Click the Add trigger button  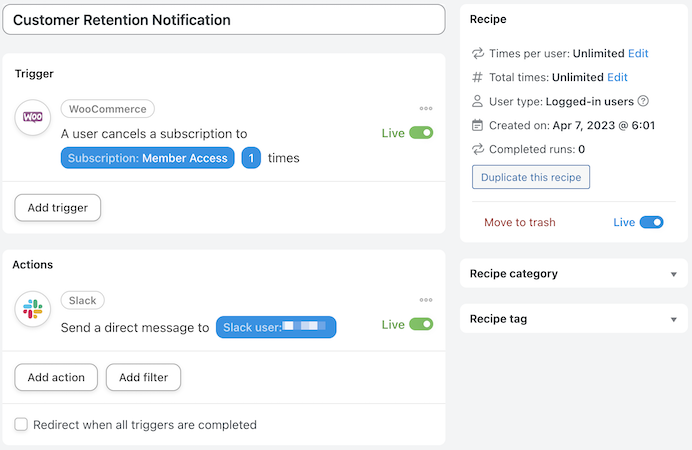pyautogui.click(x=58, y=208)
